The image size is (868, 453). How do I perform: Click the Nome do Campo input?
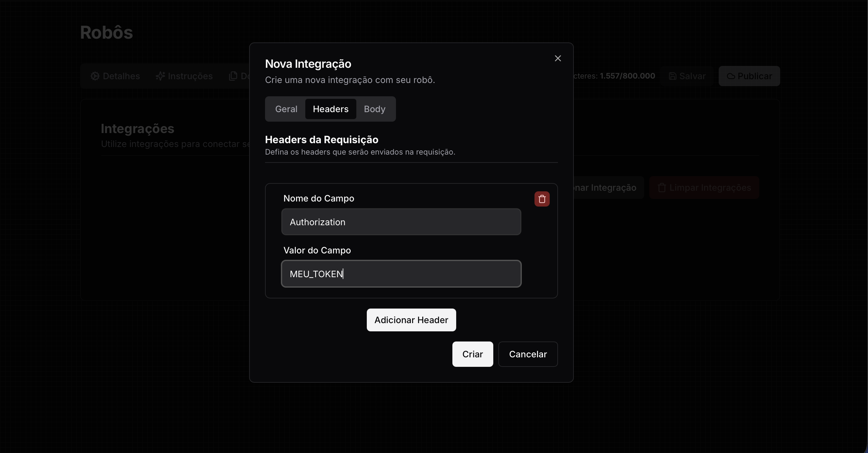401,222
